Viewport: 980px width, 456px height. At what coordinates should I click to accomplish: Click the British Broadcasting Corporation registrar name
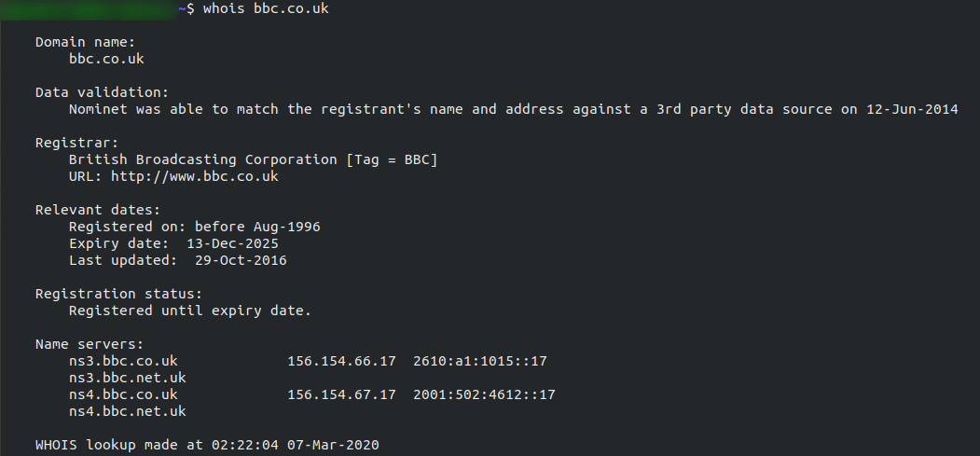pos(202,159)
